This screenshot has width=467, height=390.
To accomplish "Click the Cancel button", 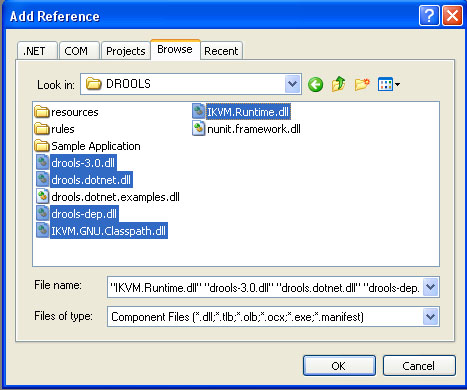I will click(x=419, y=366).
